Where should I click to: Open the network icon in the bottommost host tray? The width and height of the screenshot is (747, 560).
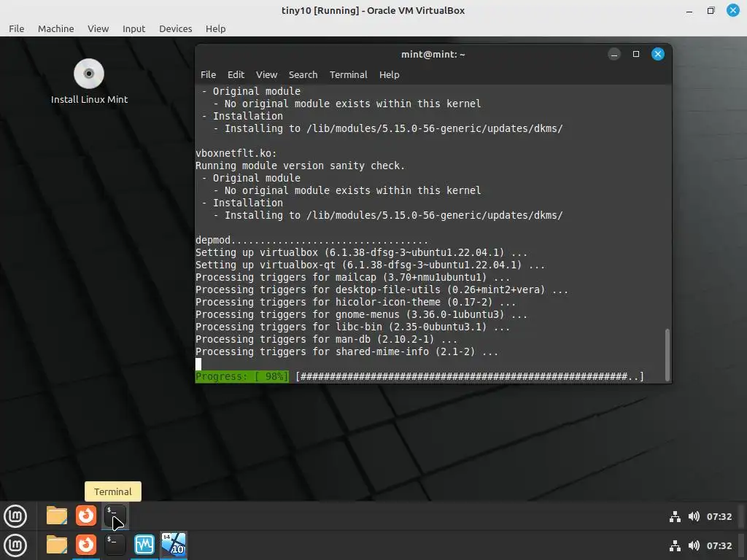[675, 545]
